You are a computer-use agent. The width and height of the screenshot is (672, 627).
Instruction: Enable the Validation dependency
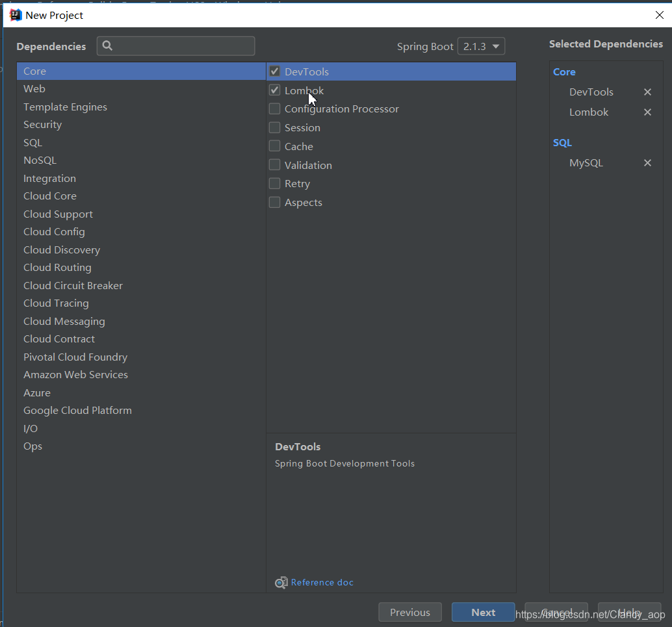point(275,165)
